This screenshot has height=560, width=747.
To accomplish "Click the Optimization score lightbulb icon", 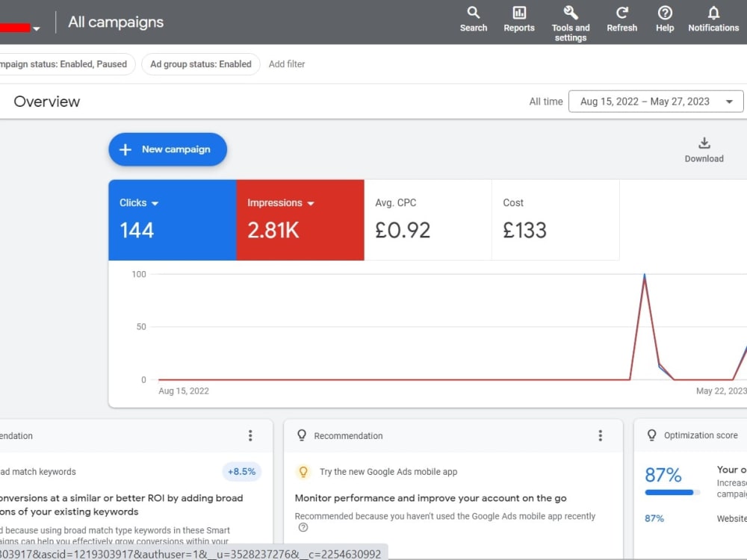I will point(651,435).
